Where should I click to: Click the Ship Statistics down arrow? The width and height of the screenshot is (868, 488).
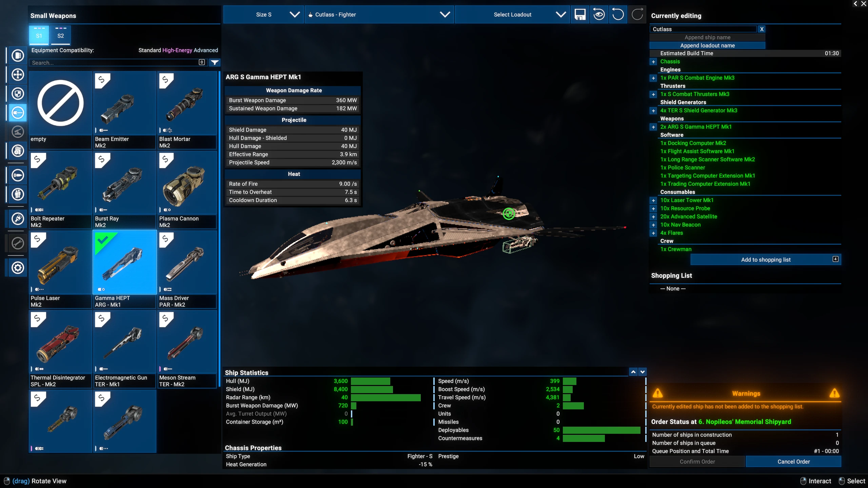pos(642,372)
